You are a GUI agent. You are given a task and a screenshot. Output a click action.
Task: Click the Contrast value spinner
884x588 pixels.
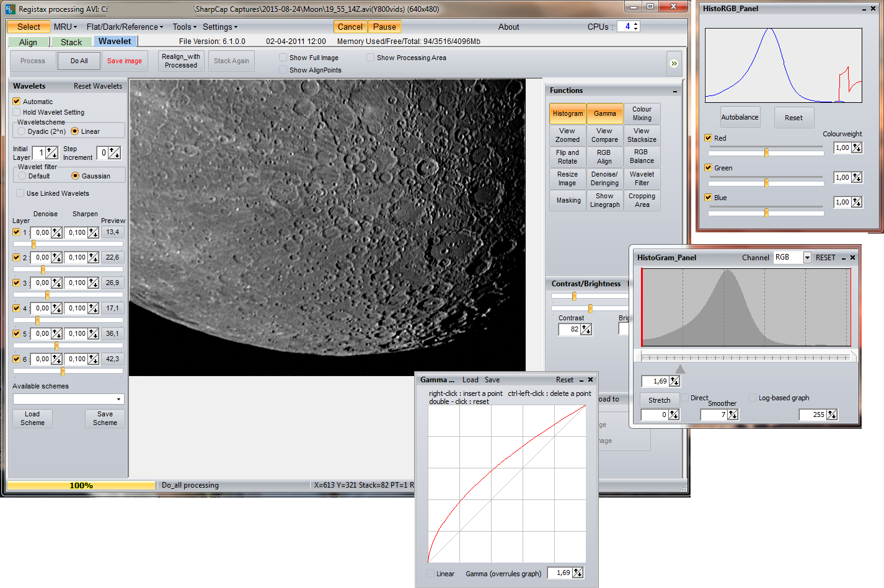[x=586, y=330]
